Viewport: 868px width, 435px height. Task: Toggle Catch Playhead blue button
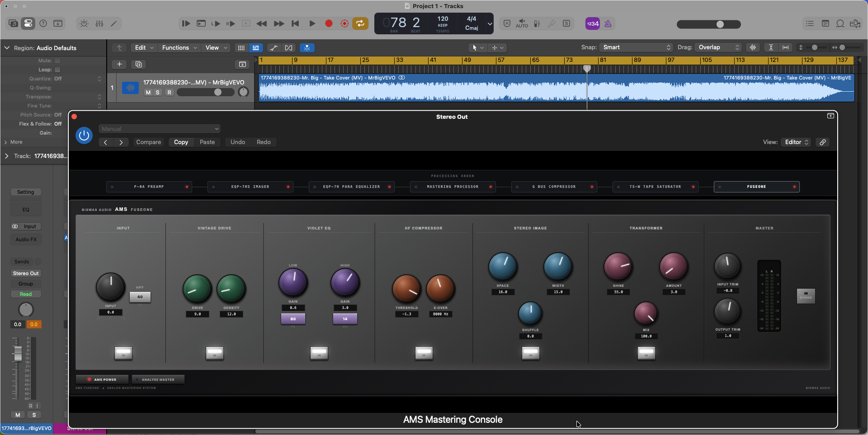click(x=307, y=47)
